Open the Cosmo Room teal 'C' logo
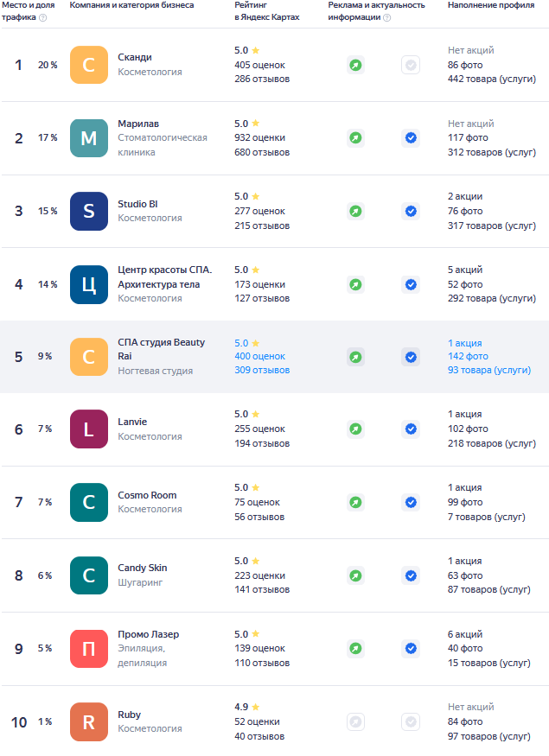 tap(89, 502)
